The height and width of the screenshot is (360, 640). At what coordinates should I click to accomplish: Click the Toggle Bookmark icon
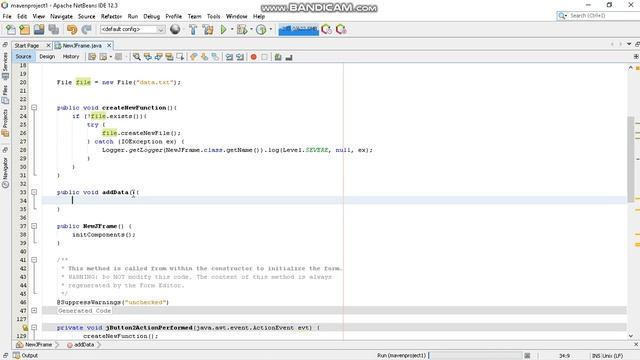[215, 57]
